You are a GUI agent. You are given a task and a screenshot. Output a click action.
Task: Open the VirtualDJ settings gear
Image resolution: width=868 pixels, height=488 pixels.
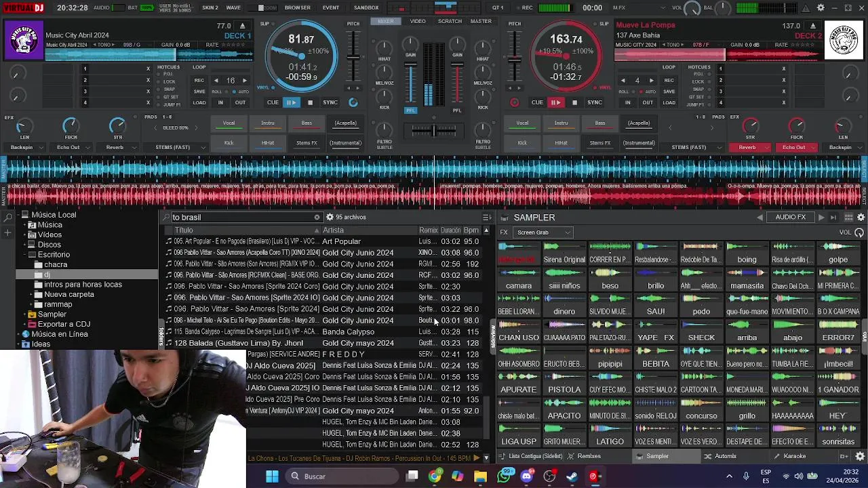[821, 7]
